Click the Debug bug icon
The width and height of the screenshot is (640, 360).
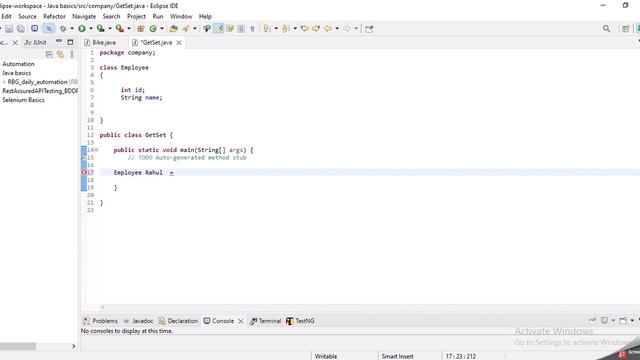point(63,29)
